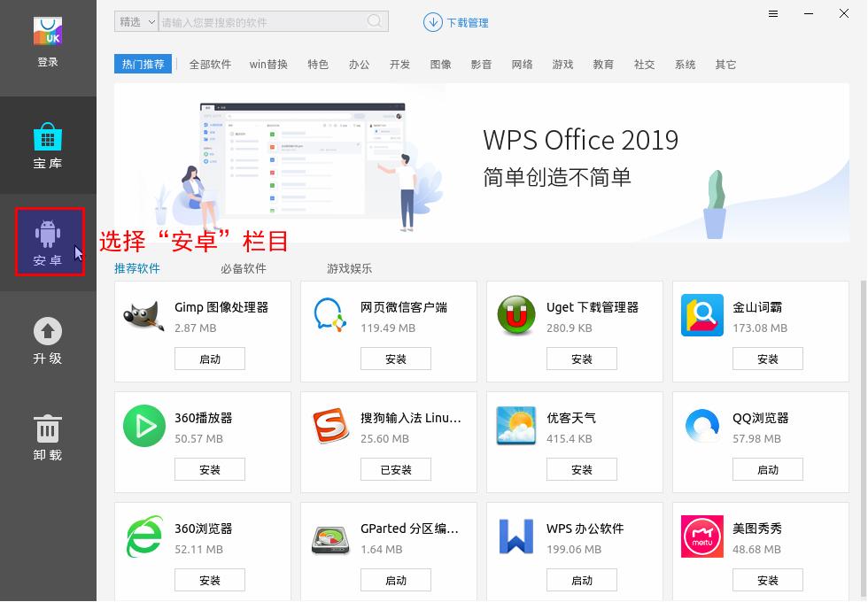The height and width of the screenshot is (602, 868).
Task: Open the hamburger menu icon
Action: 773,14
